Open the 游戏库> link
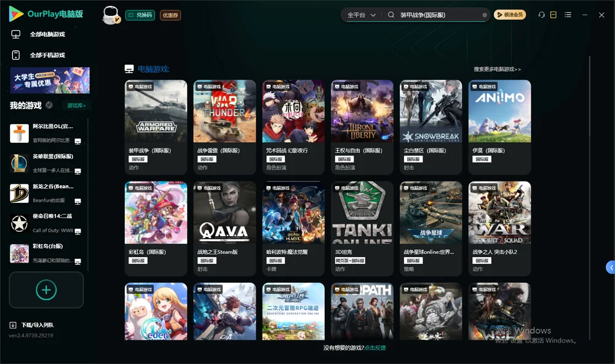Viewport: 615px width, 364px height. point(76,106)
